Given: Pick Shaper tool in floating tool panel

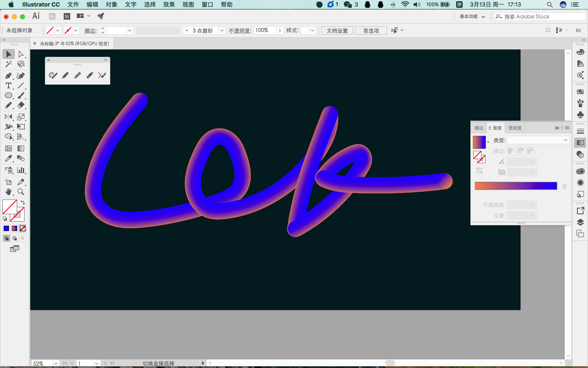Looking at the screenshot, I should pos(53,75).
